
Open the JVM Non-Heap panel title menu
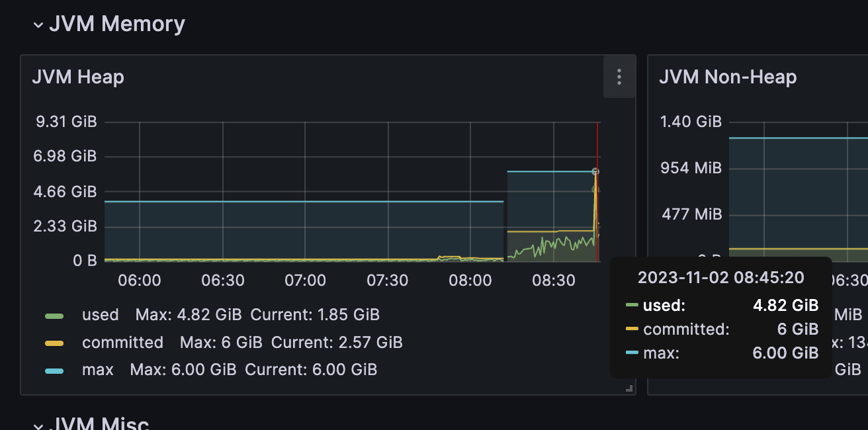pyautogui.click(x=728, y=77)
